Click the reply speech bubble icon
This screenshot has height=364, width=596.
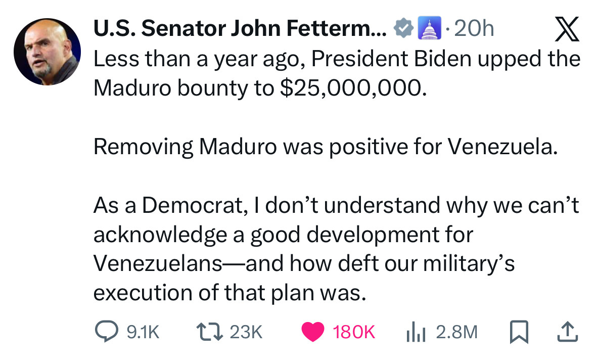click(107, 332)
